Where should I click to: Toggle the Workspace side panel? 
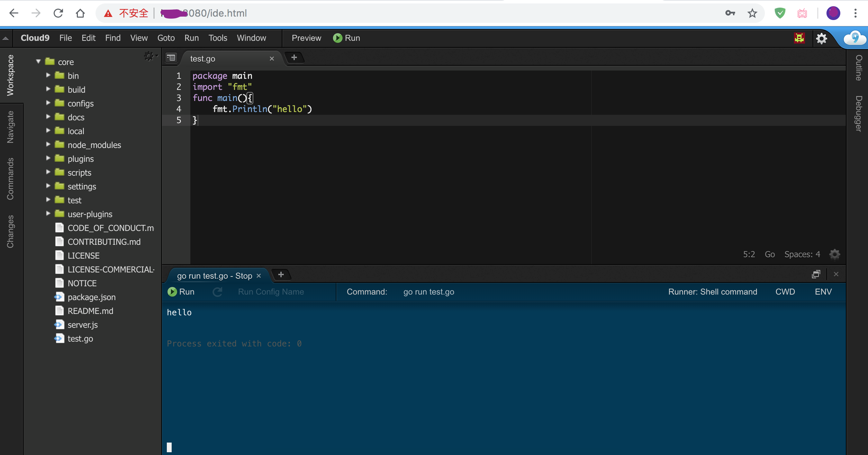click(x=10, y=75)
